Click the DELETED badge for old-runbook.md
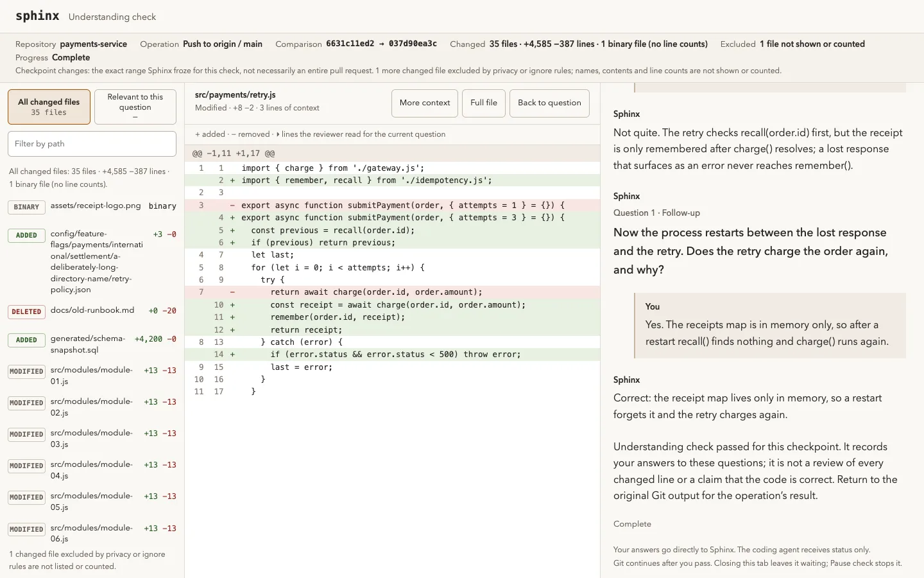The image size is (924, 578). click(x=26, y=311)
